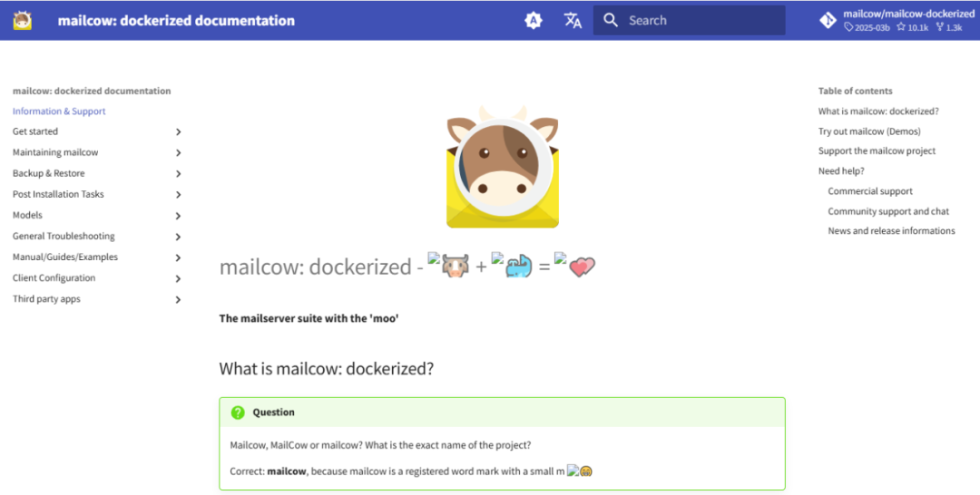Expand the General Troubleshooting chevron
The height and width of the screenshot is (495, 980).
pyautogui.click(x=178, y=237)
